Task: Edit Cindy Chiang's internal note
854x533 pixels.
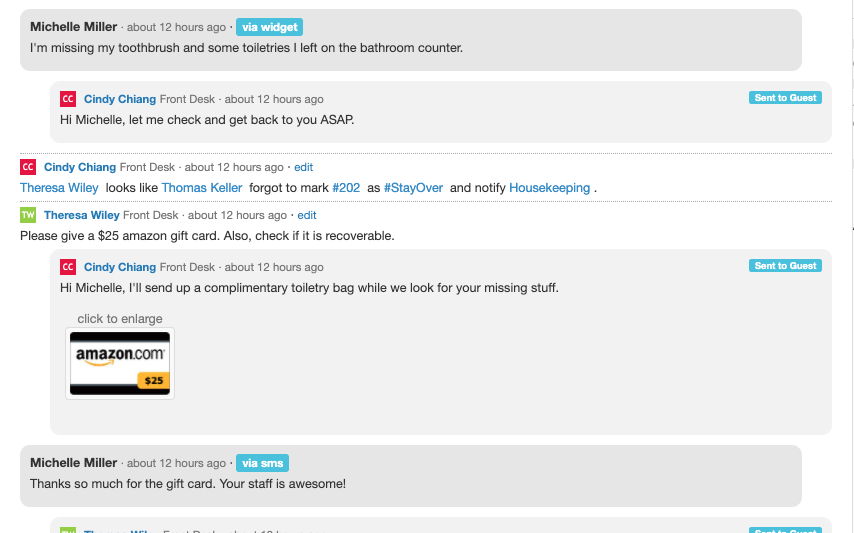Action: click(x=303, y=167)
